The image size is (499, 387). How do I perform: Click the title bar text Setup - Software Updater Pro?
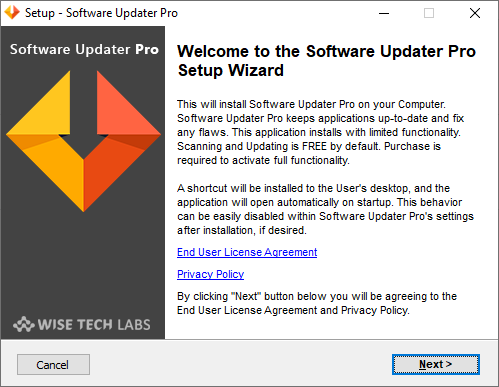101,13
